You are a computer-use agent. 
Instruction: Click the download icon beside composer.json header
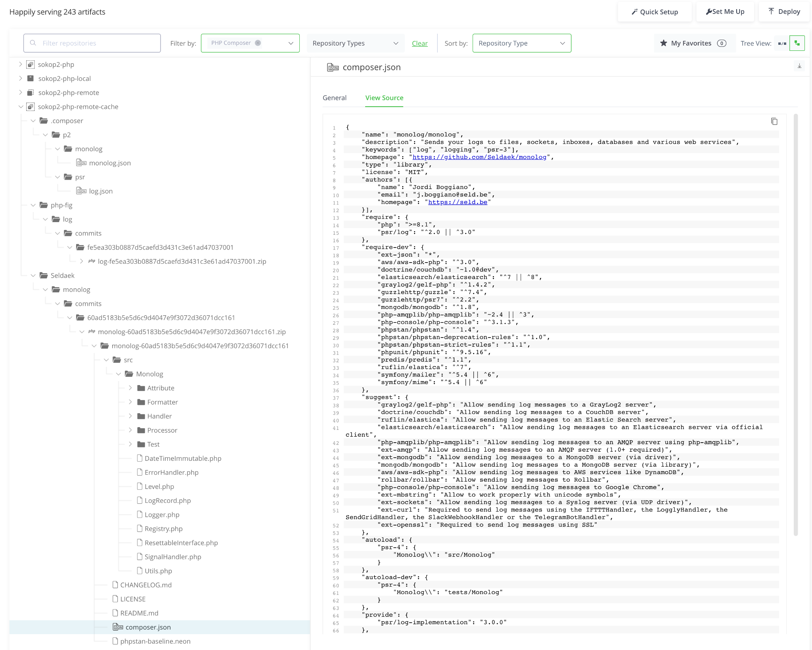pos(799,66)
